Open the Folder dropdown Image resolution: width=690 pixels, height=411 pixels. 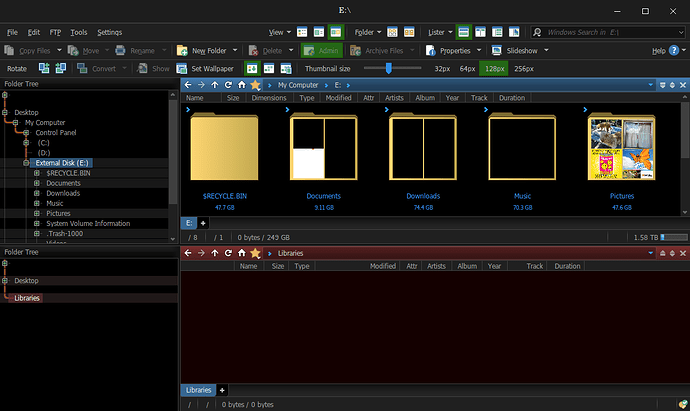368,32
